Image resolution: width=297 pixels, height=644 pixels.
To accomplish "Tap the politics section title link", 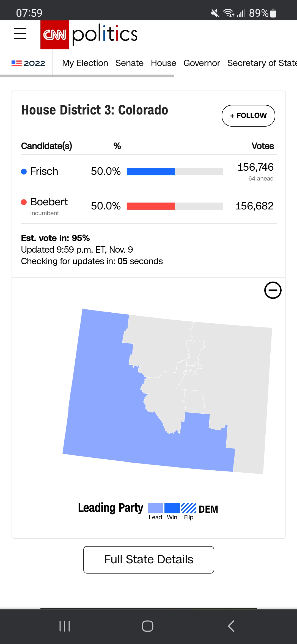I will click(x=105, y=34).
